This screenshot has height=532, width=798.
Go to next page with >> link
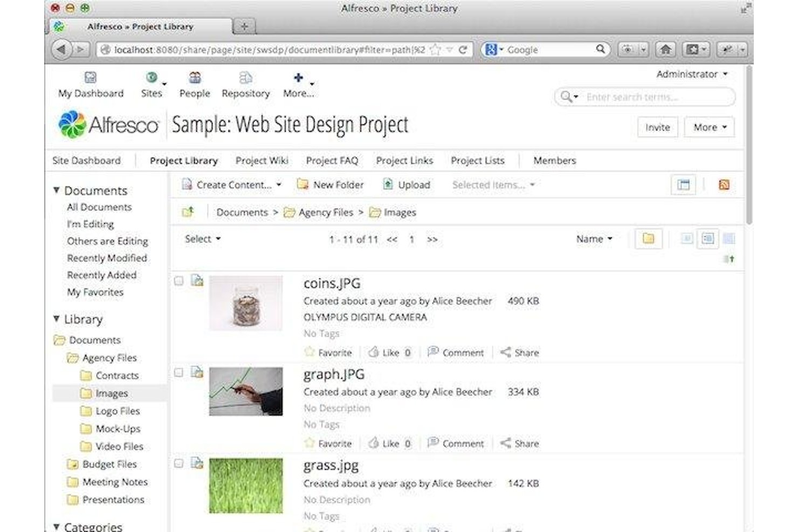(432, 239)
